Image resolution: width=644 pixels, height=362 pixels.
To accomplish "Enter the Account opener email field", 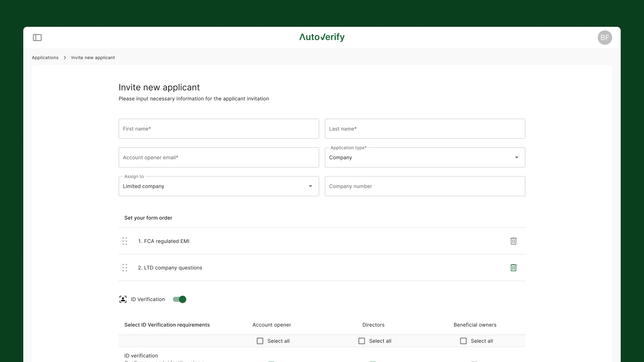I will coord(219,157).
